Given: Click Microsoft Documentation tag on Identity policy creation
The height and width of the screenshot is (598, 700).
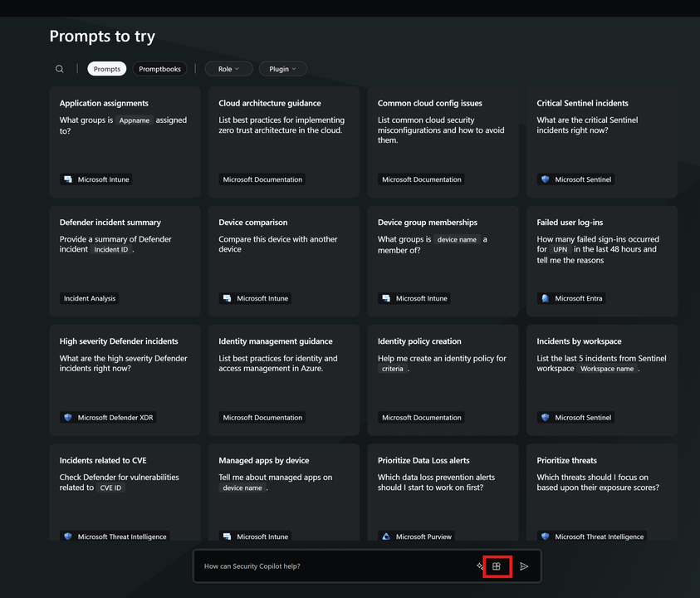Looking at the screenshot, I should pyautogui.click(x=422, y=417).
